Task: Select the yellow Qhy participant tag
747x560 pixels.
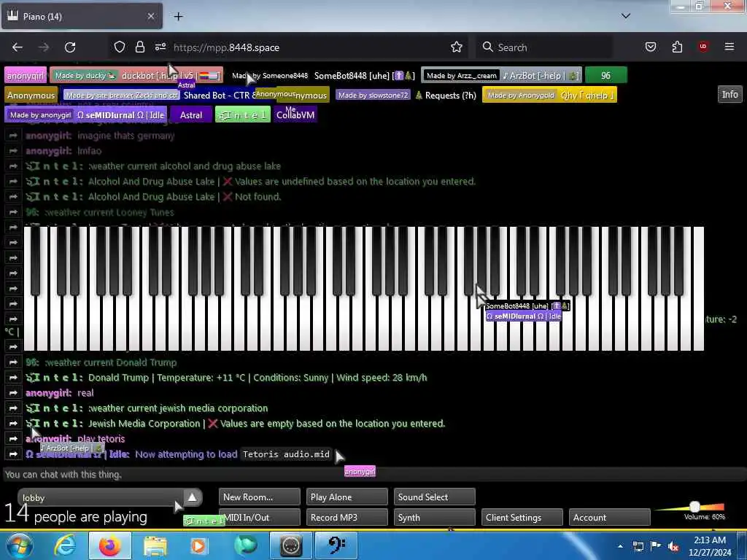Action: [549, 96]
